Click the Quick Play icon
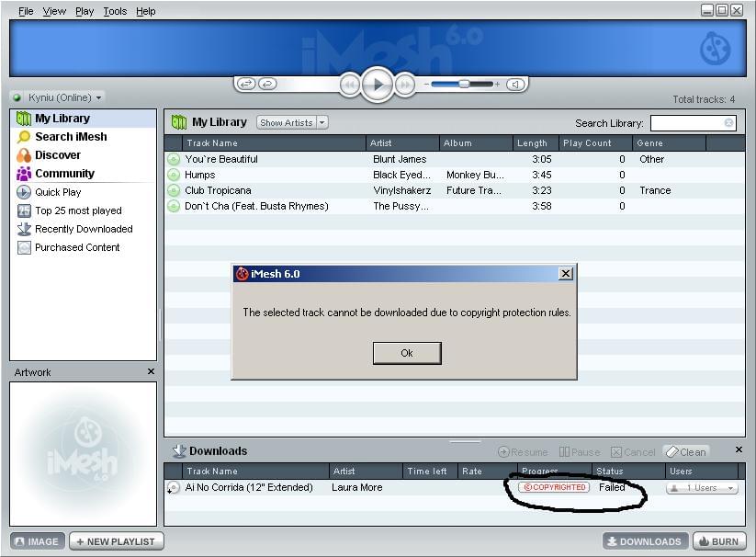Image resolution: width=756 pixels, height=557 pixels. [x=24, y=192]
